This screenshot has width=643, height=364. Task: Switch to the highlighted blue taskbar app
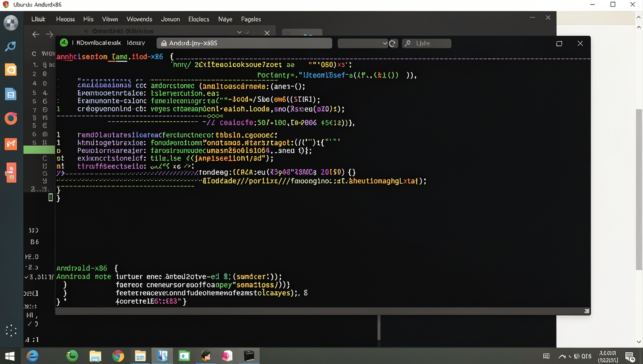click(162, 356)
